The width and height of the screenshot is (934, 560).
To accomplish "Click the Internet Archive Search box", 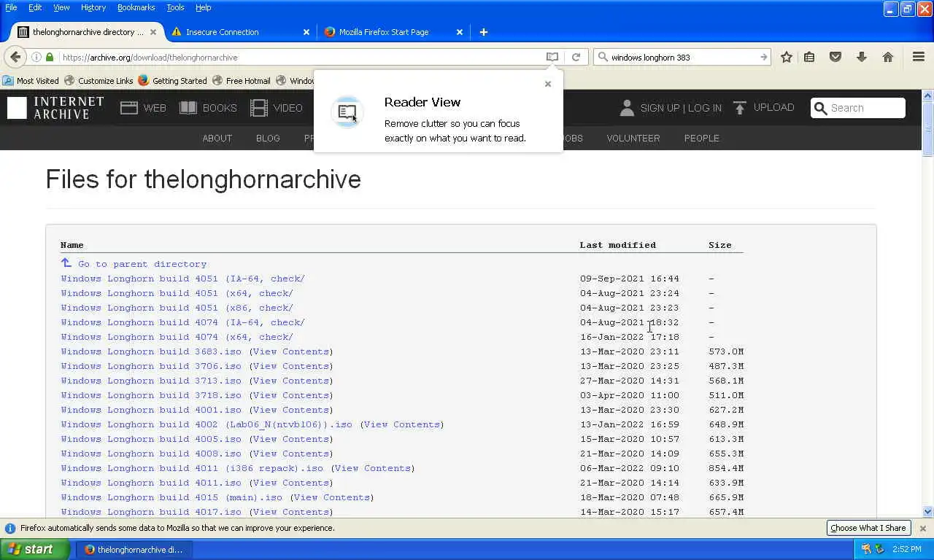I will click(x=858, y=108).
